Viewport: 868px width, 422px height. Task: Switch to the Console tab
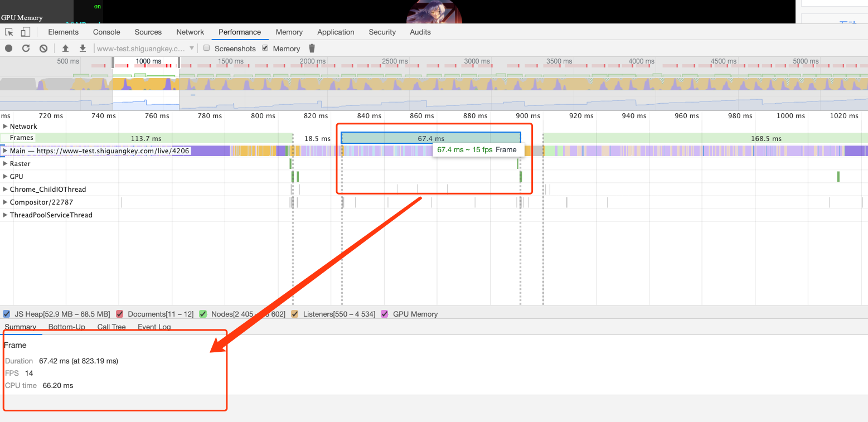[x=106, y=32]
